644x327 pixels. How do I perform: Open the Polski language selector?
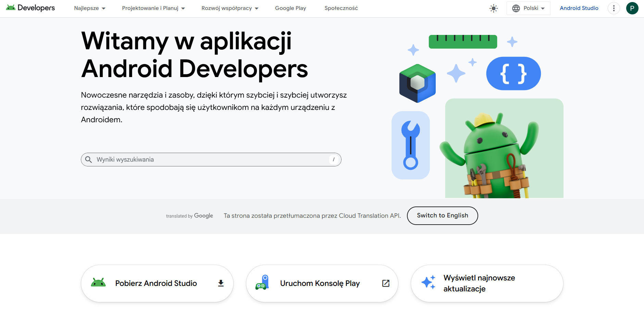click(x=528, y=8)
